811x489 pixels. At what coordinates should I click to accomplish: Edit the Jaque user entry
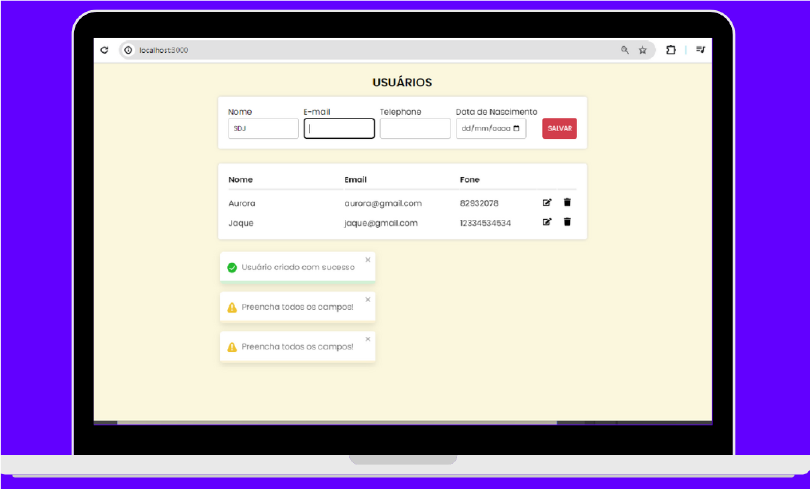click(547, 222)
